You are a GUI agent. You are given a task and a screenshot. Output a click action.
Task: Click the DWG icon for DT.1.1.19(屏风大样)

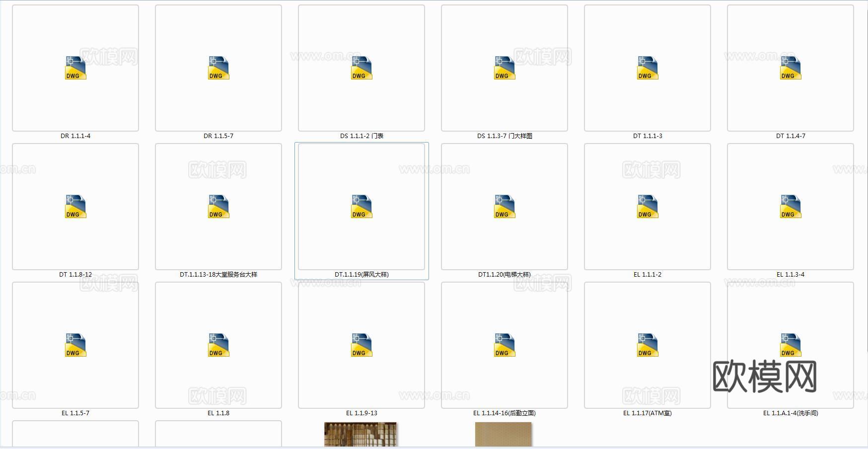[362, 207]
